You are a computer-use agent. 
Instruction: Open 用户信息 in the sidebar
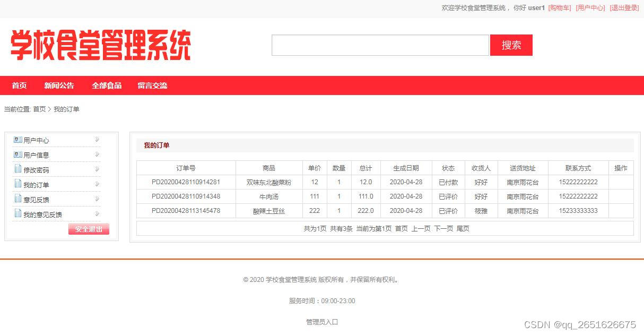click(x=36, y=156)
